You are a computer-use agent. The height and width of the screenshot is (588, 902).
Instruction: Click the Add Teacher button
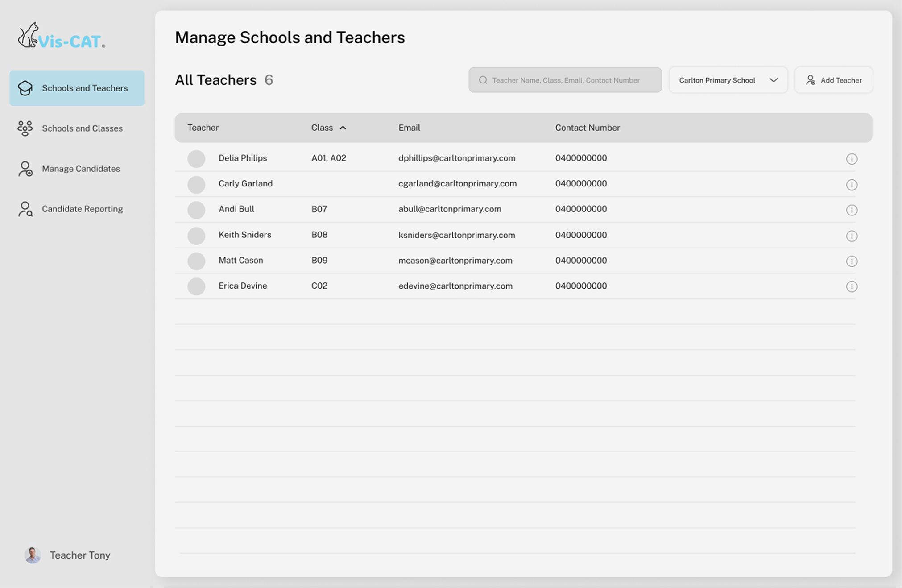pyautogui.click(x=833, y=80)
